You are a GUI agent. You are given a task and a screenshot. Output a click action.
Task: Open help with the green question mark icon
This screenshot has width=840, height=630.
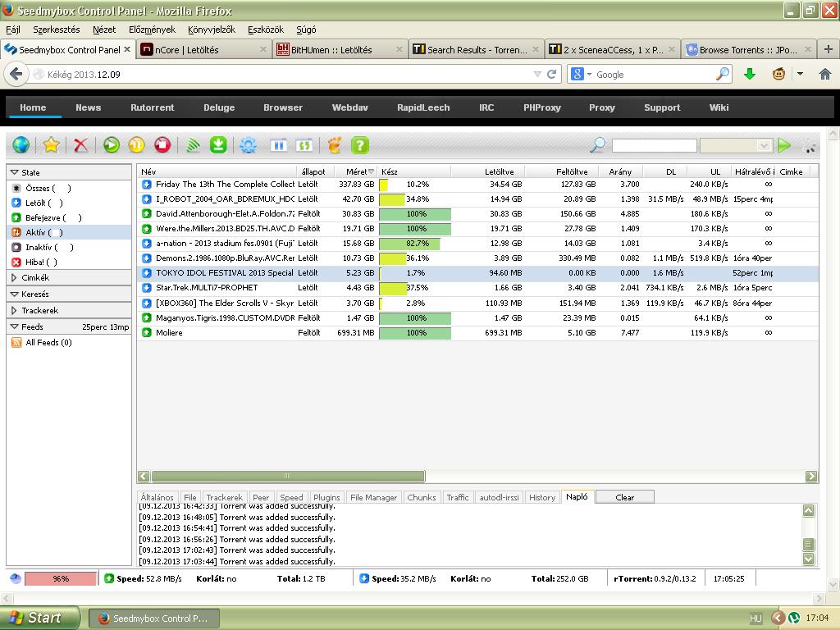[360, 144]
